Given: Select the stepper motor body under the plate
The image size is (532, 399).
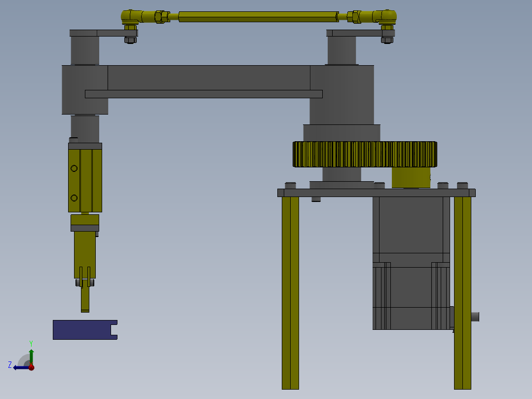Looking at the screenshot, I should click(411, 263).
